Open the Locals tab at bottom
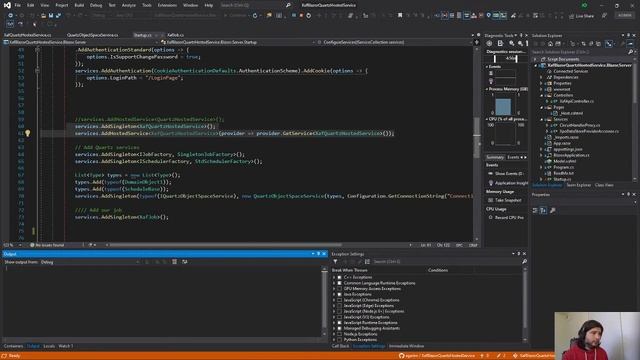 click(x=49, y=346)
